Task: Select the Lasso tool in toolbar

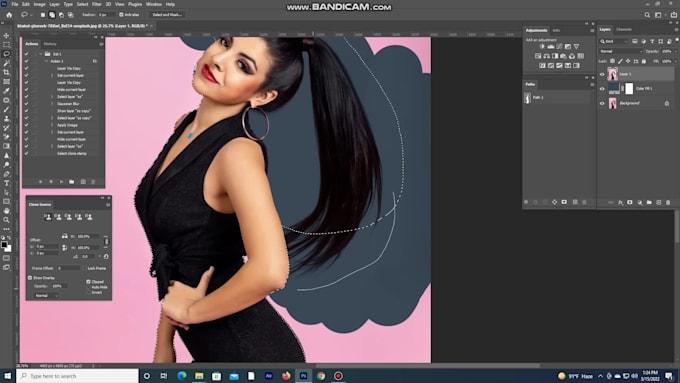Action: point(6,54)
